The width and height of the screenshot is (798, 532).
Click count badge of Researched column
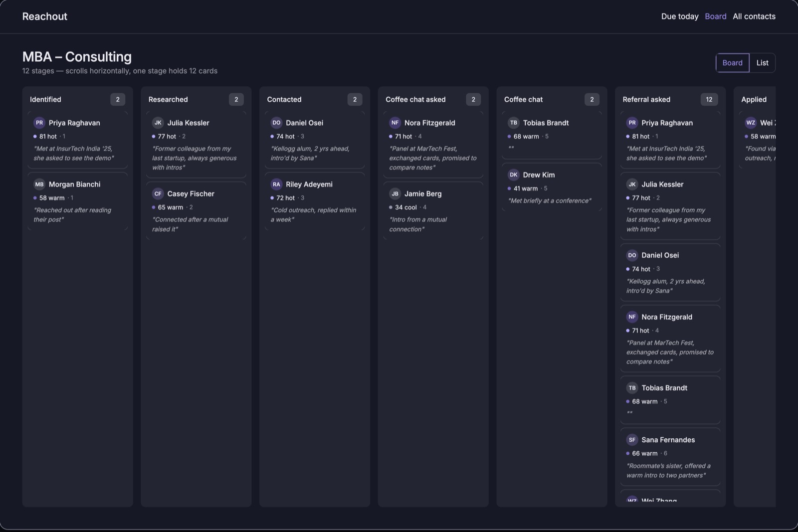236,99
